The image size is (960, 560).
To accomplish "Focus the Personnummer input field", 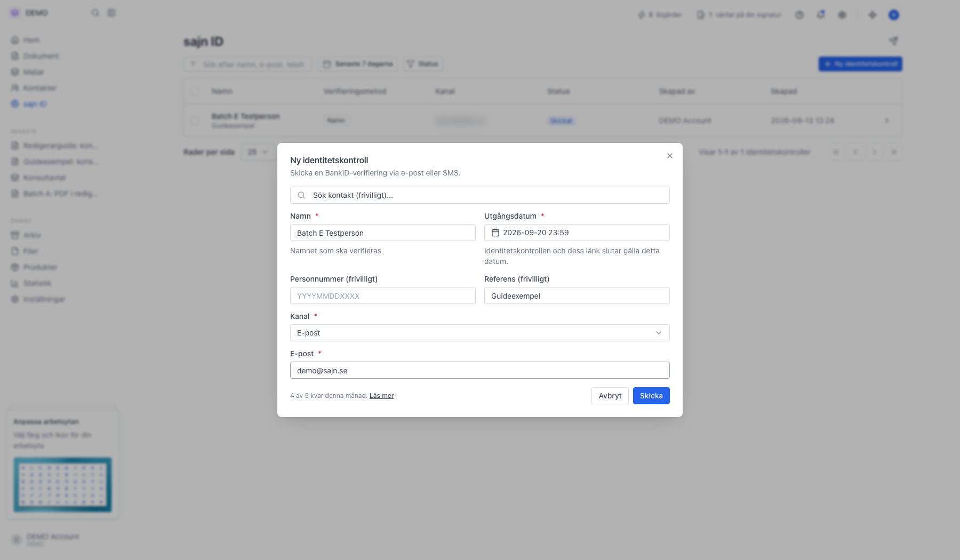I will (383, 295).
